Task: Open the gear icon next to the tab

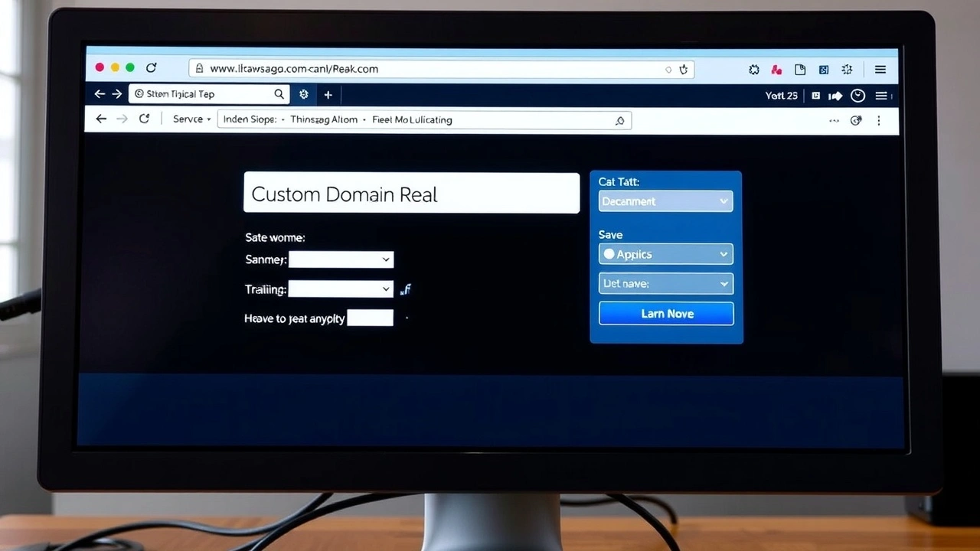Action: point(304,94)
